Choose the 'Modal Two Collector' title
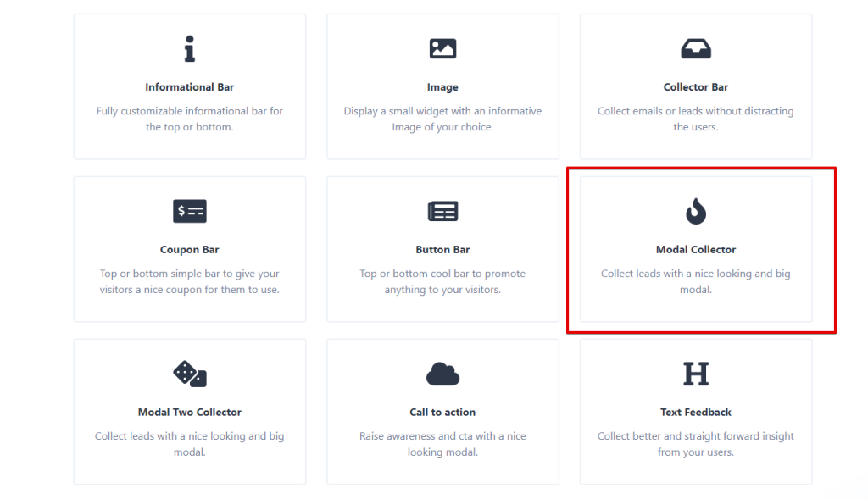The width and height of the screenshot is (868, 499). tap(189, 413)
